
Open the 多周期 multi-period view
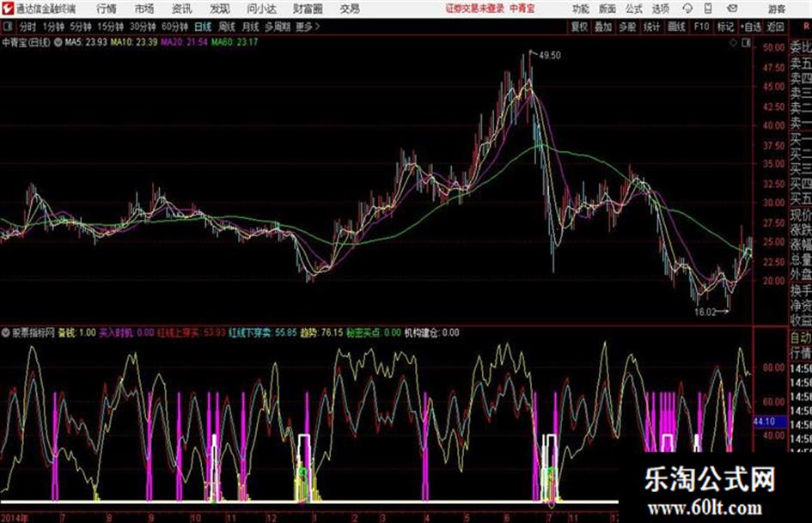point(278,27)
